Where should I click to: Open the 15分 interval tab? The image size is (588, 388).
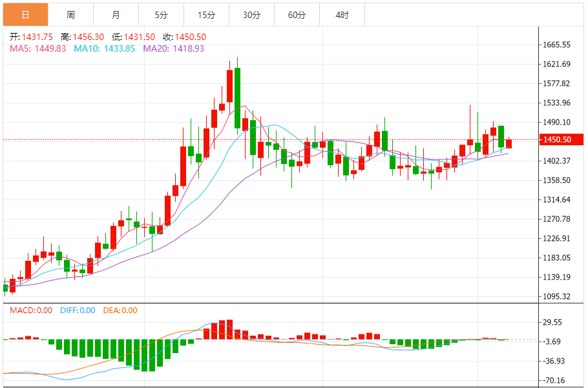[206, 14]
